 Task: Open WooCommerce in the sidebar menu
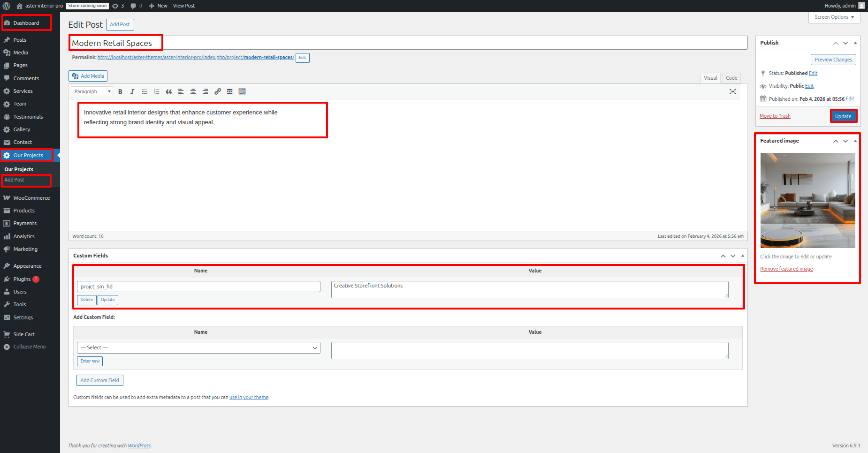(31, 198)
